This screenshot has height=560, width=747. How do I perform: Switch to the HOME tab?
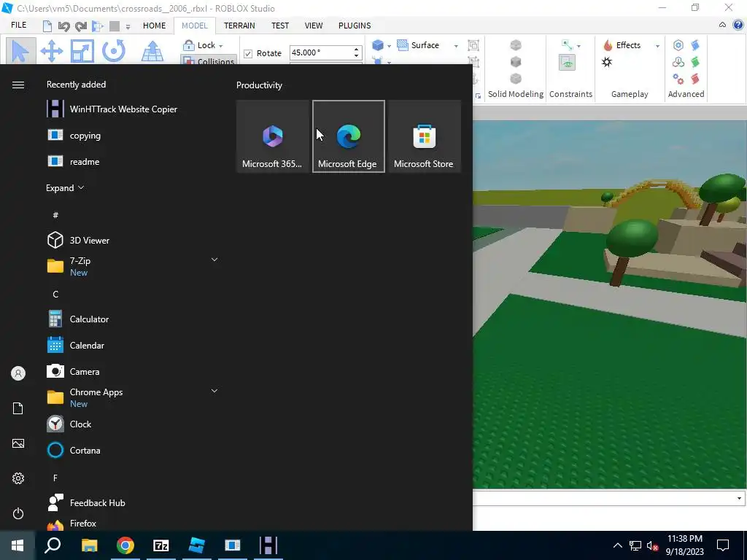(x=155, y=26)
